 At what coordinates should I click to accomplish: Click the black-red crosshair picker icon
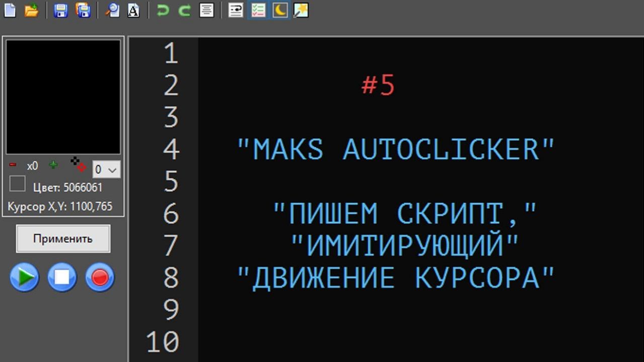tap(79, 164)
